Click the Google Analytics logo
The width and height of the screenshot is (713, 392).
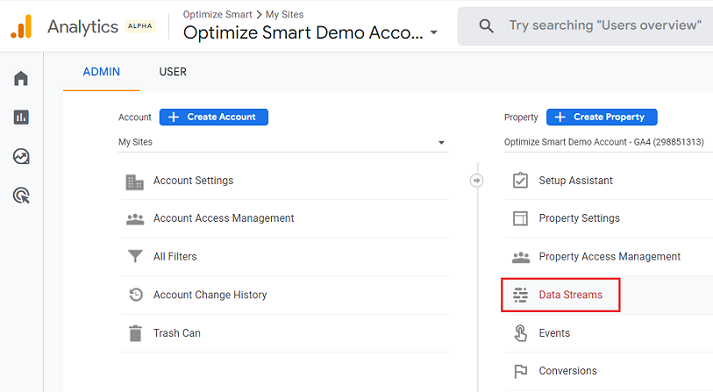click(x=21, y=26)
